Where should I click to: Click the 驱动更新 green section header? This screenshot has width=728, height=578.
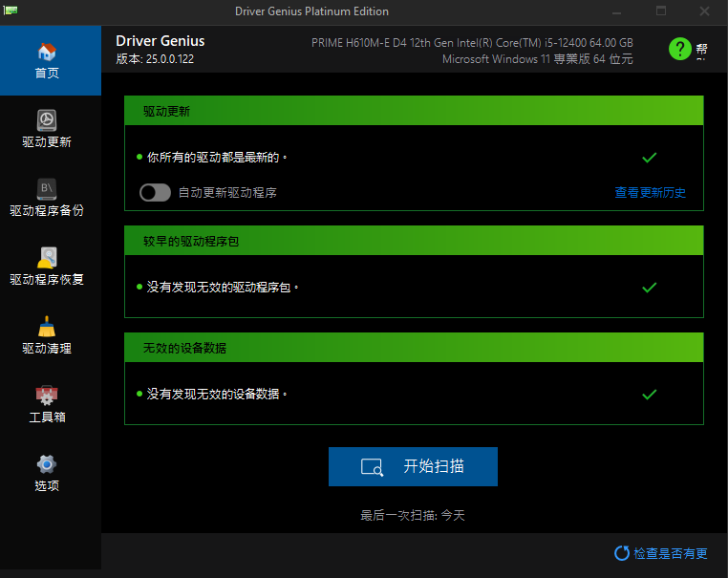pos(414,111)
